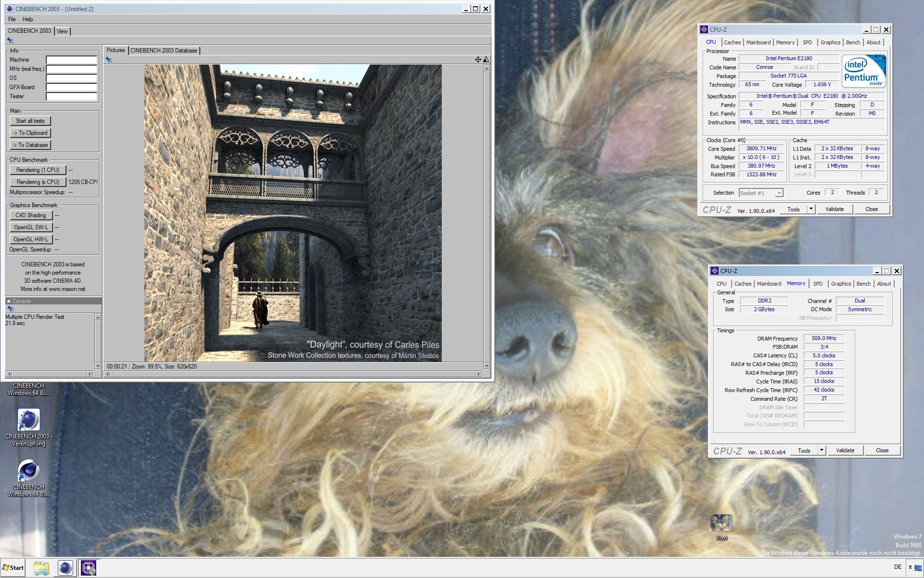Click the Machine input field
This screenshot has width=924, height=578.
tap(71, 60)
